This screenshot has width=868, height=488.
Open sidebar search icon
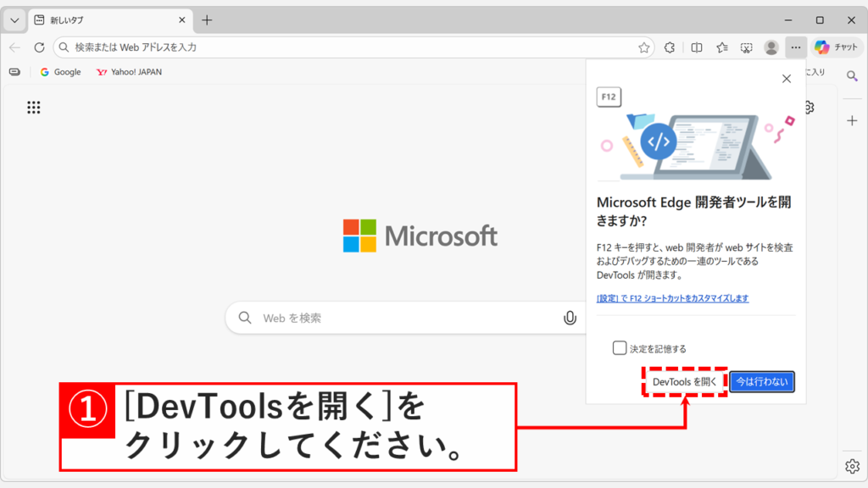pyautogui.click(x=852, y=76)
